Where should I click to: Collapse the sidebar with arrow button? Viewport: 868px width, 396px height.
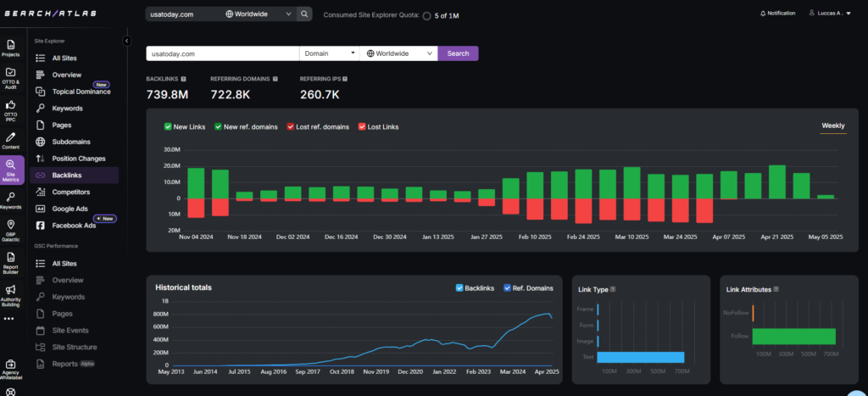coord(127,41)
